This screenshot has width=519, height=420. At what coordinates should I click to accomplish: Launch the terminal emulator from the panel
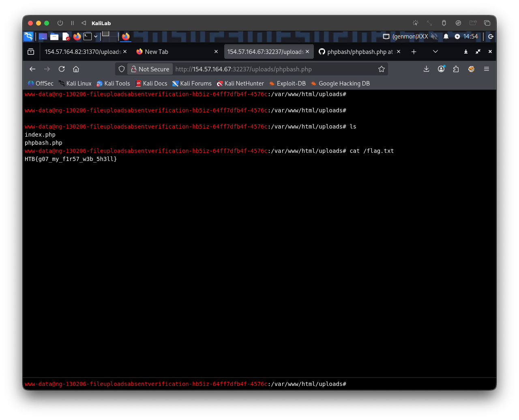pos(88,36)
